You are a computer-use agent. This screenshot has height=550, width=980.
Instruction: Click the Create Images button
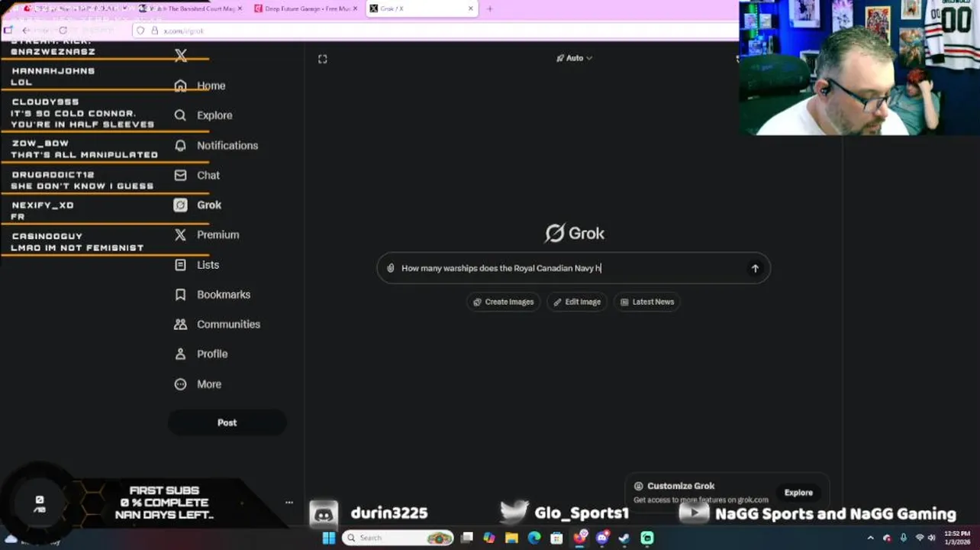[x=504, y=302]
